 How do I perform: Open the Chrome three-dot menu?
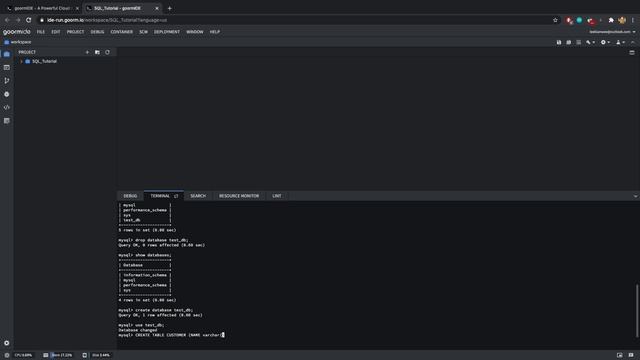[x=633, y=20]
